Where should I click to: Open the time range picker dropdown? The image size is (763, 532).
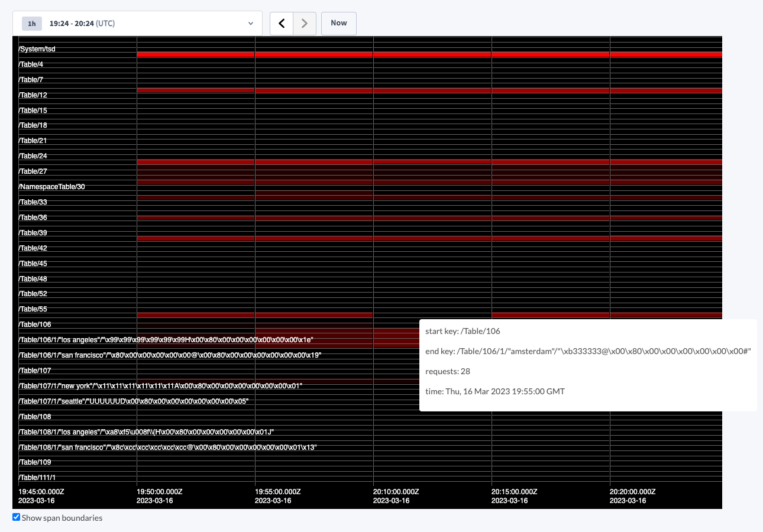tap(250, 23)
